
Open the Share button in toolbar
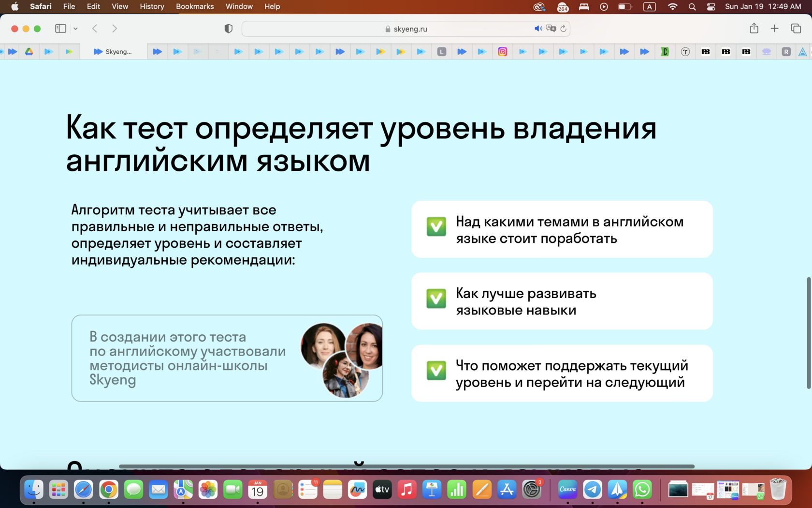pos(754,29)
